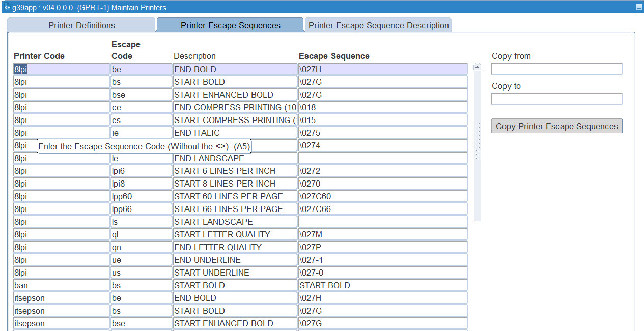This screenshot has width=644, height=331.
Task: Click the g39app application icon in title bar
Action: pos(6,7)
